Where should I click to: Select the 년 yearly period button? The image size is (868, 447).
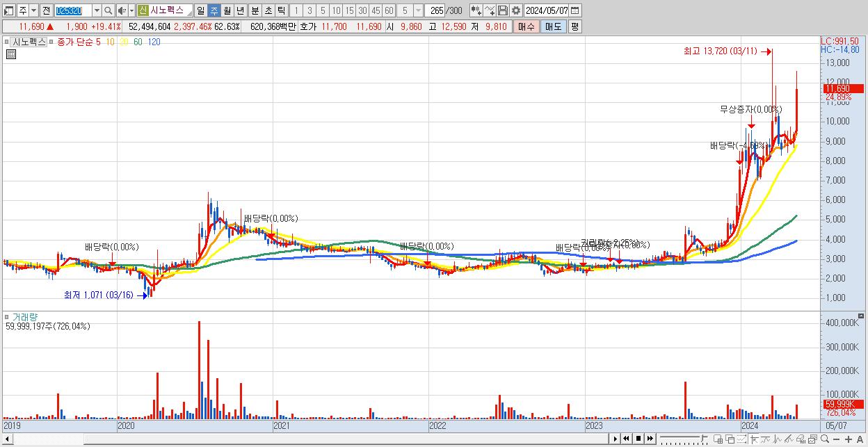pos(240,10)
